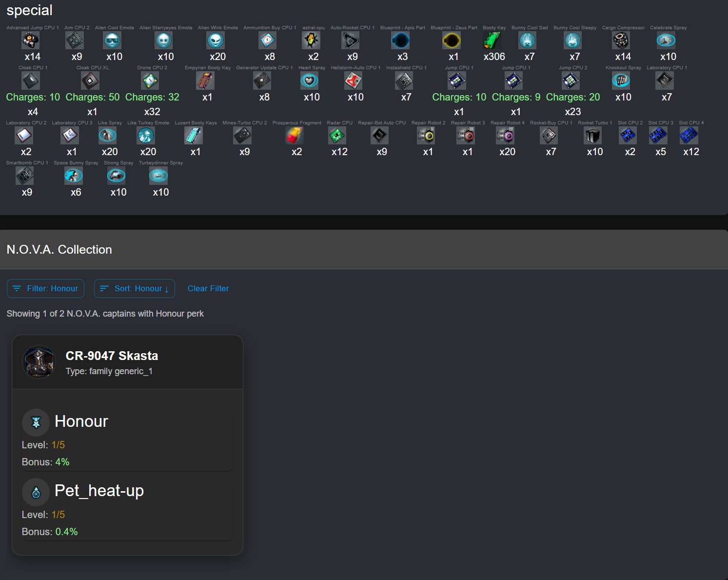Select the Radar CPU icon
Screen dimensions: 728x580
[x=337, y=135]
